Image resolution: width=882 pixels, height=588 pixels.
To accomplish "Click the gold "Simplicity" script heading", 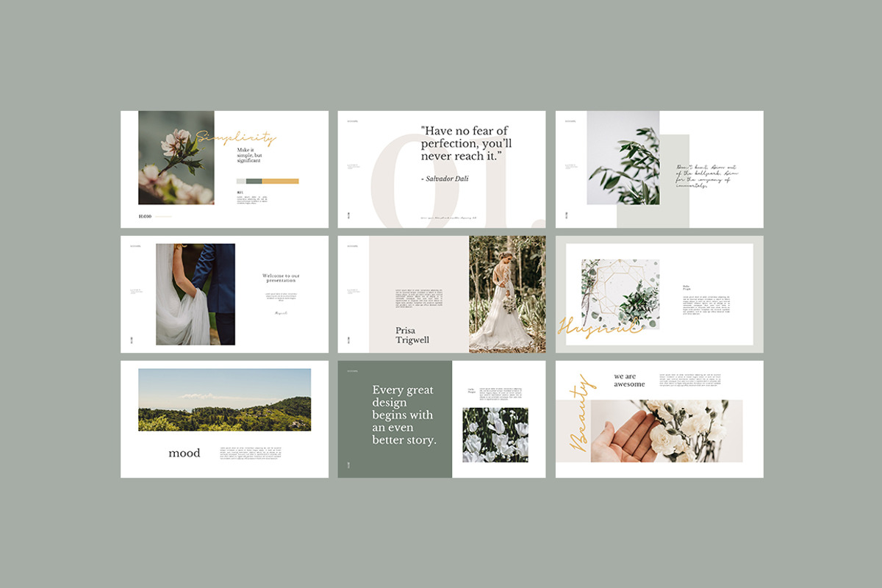I will click(235, 137).
